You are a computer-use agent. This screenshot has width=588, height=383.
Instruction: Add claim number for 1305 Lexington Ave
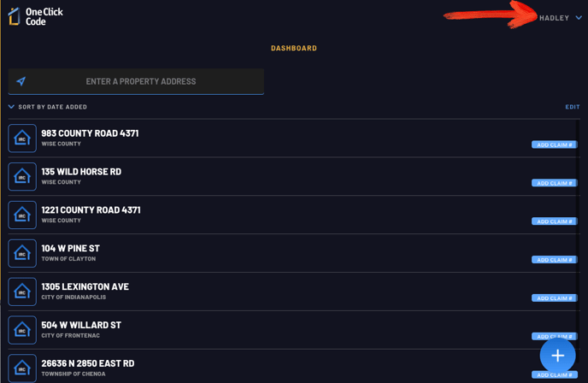555,298
